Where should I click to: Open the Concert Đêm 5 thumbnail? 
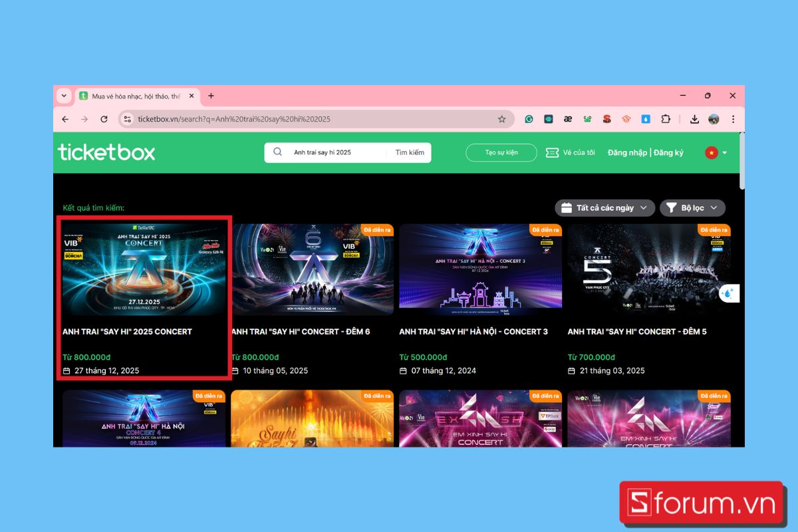pos(649,269)
